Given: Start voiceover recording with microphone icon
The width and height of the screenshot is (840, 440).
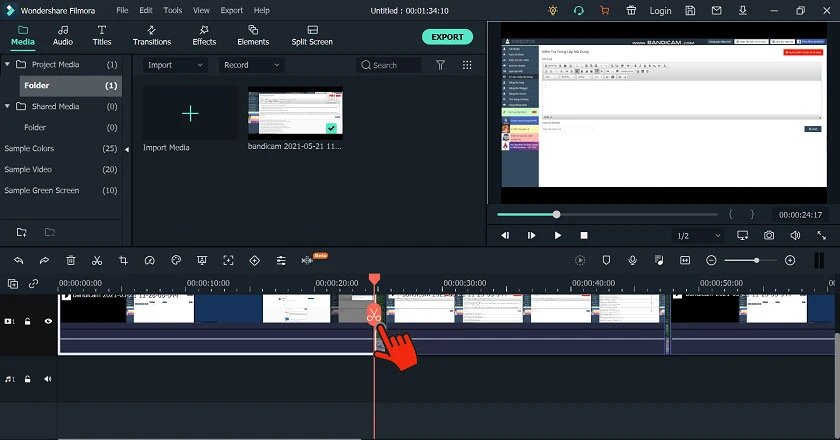Looking at the screenshot, I should click(633, 260).
